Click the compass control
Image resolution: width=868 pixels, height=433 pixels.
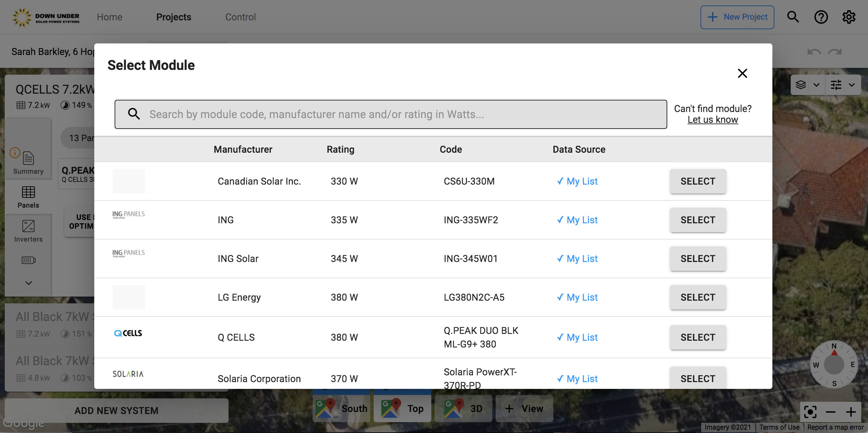834,364
